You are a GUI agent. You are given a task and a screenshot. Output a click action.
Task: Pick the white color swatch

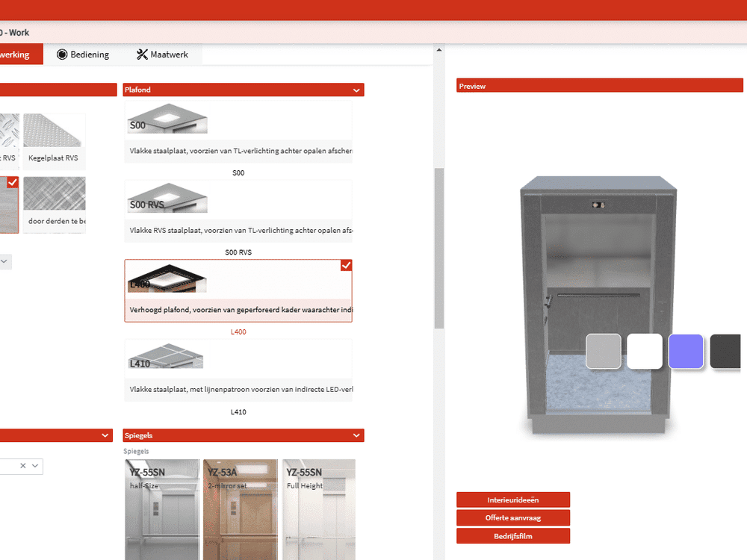645,352
